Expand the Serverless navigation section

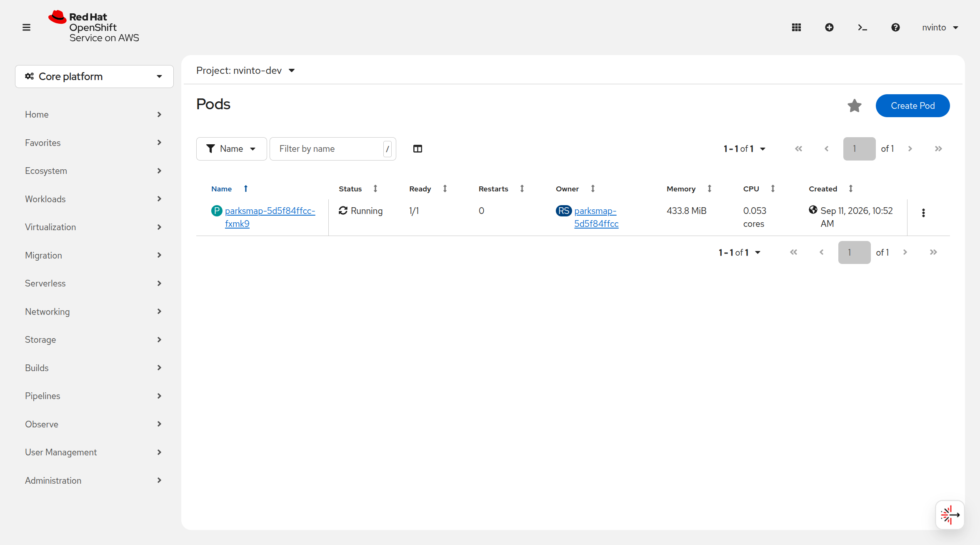point(93,284)
